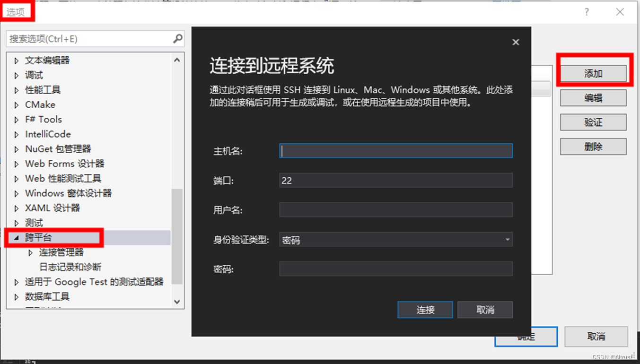Expand the 调试 tree node
The image size is (640, 364).
click(17, 75)
